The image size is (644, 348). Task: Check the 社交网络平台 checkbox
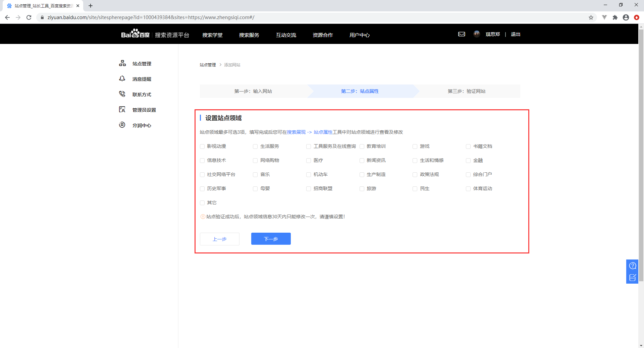click(202, 175)
